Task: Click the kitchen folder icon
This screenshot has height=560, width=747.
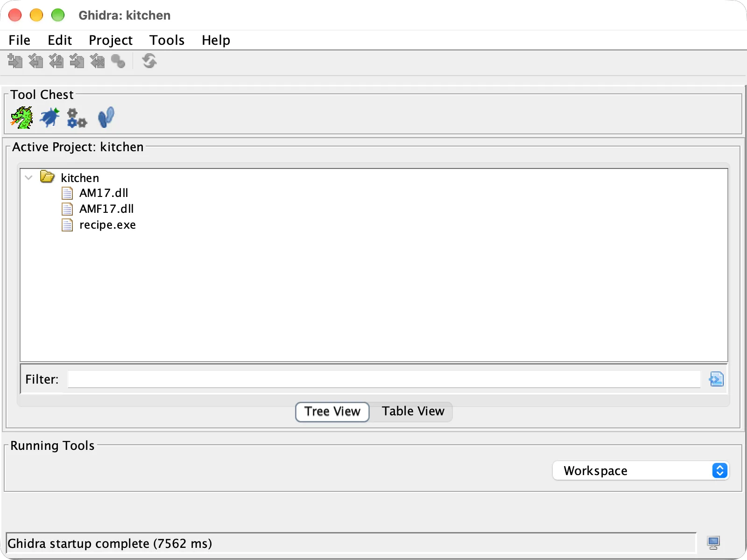Action: (47, 177)
